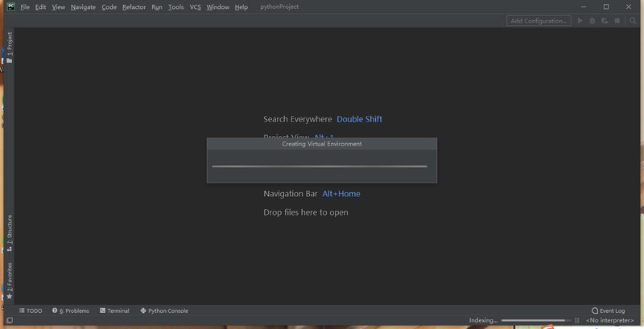Toggle the Project tool window
Image resolution: width=644 pixels, height=329 pixels.
pos(10,47)
